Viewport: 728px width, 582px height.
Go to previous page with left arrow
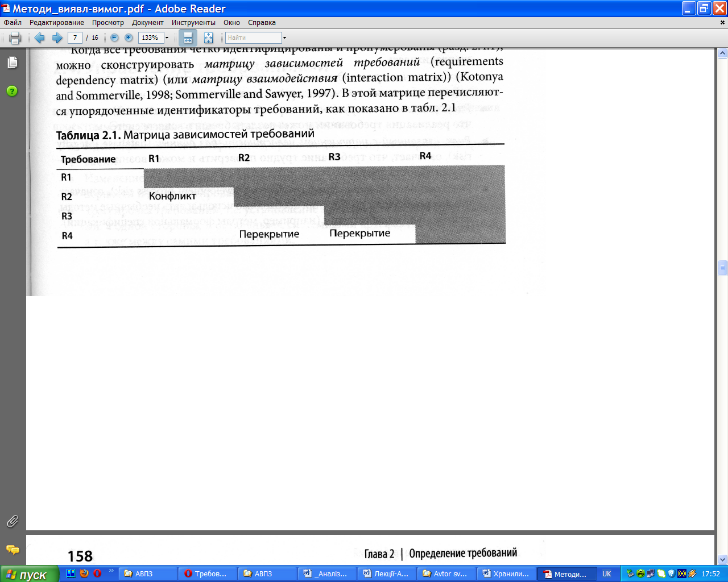tap(39, 38)
